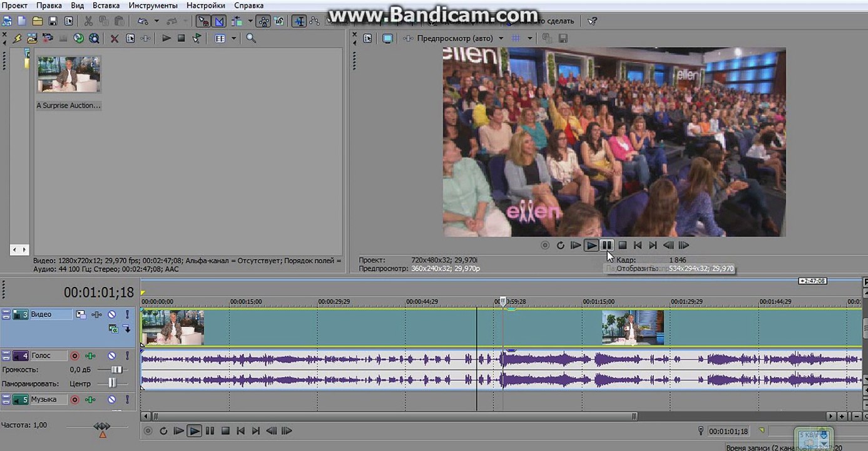This screenshot has height=451, width=868.
Task: Jump to project start below timeline
Action: [240, 431]
